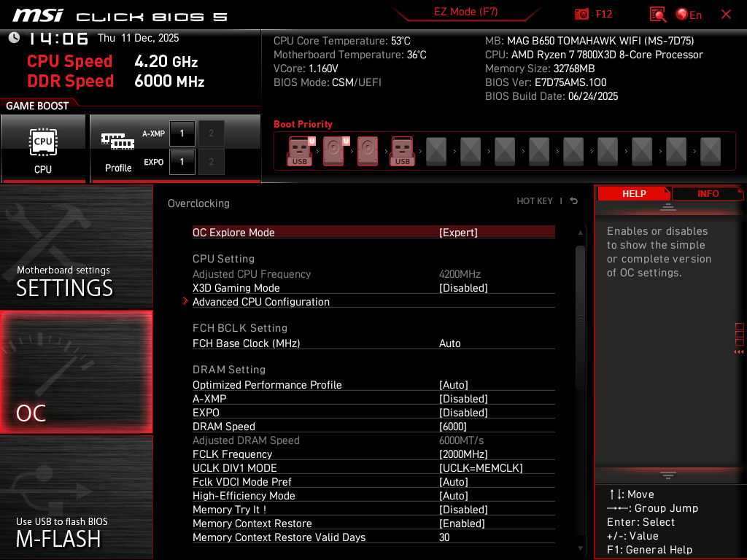This screenshot has width=747, height=560.
Task: Click the Boot Priority heading
Action: (x=303, y=124)
